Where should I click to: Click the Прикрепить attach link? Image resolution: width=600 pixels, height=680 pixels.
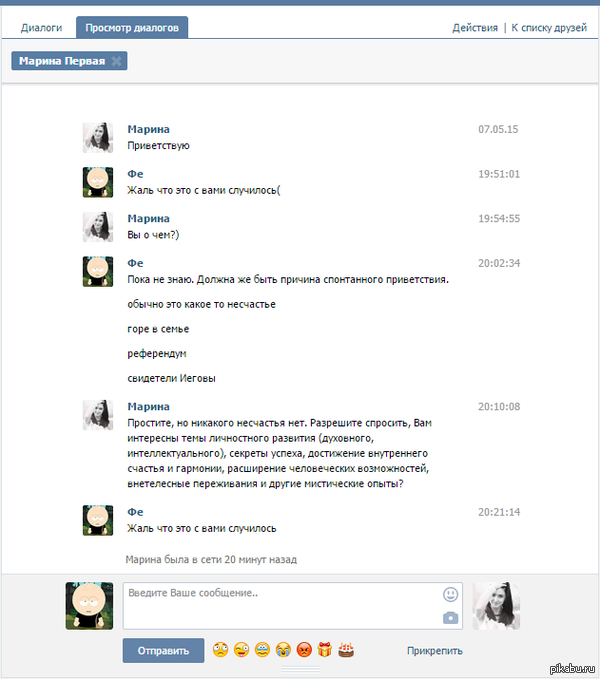click(x=435, y=651)
